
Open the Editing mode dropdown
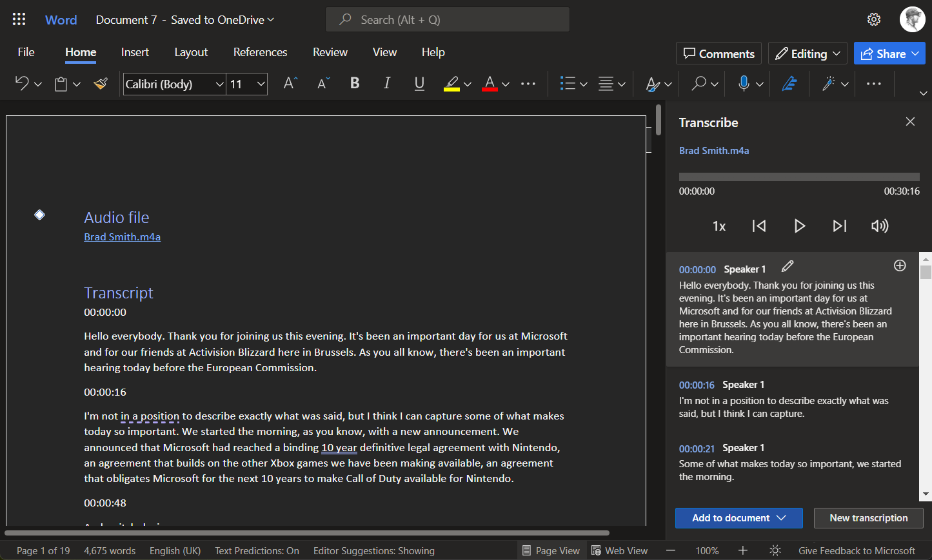[x=808, y=53]
